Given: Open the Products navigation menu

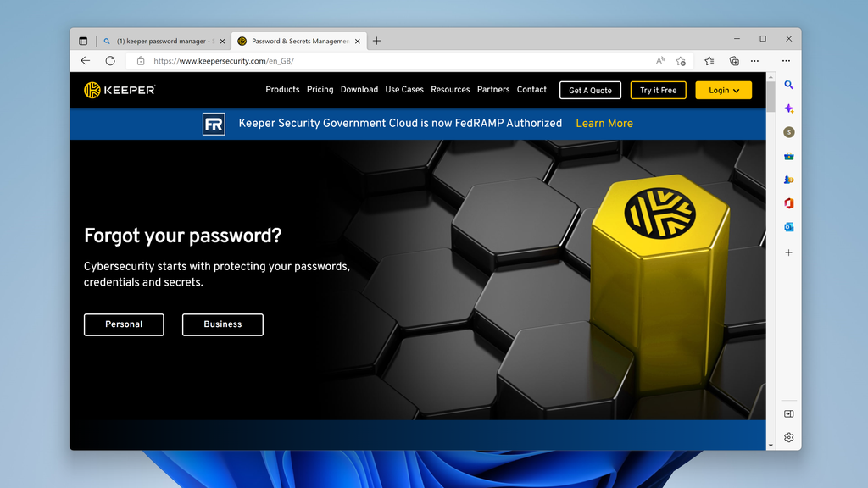Looking at the screenshot, I should point(282,89).
